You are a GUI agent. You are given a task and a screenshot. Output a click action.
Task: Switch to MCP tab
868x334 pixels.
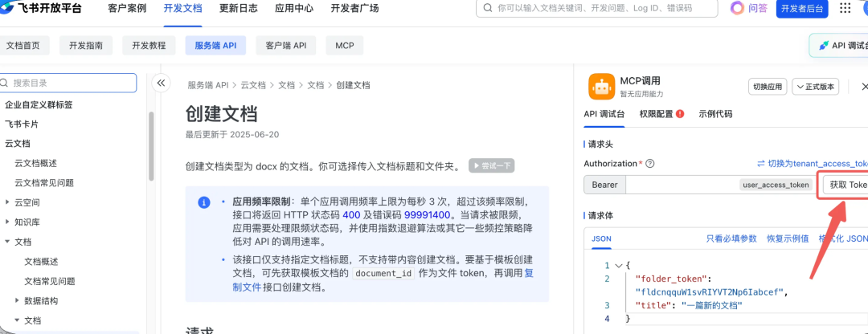344,45
